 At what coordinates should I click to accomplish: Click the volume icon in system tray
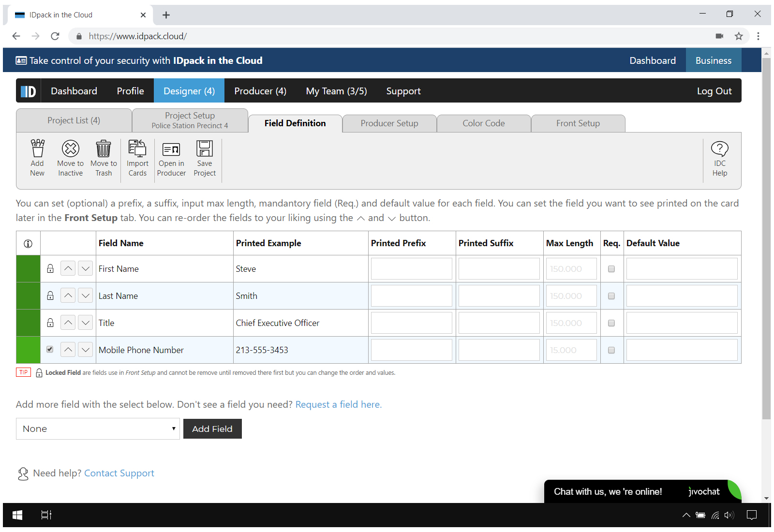point(729,515)
